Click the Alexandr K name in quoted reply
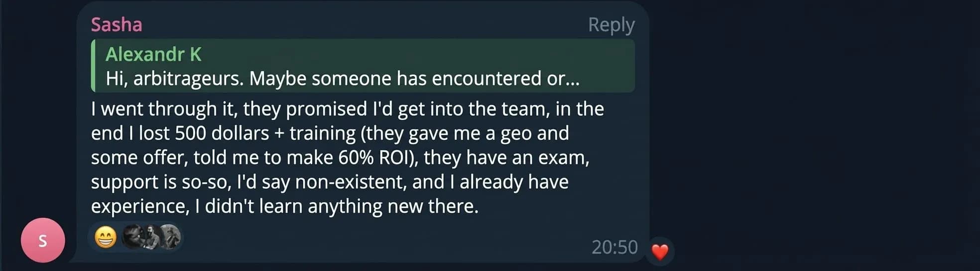Viewport: 980px width, 271px height. [x=153, y=54]
